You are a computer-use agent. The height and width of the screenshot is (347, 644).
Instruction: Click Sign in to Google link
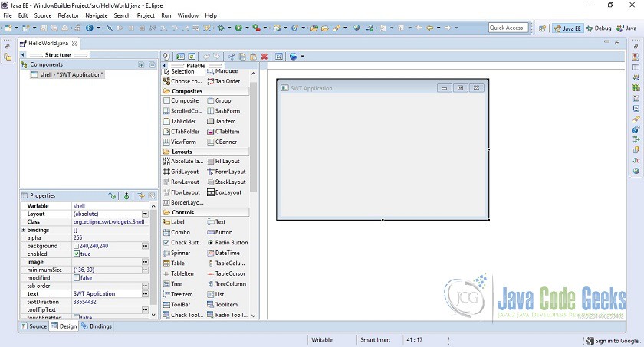tap(615, 341)
